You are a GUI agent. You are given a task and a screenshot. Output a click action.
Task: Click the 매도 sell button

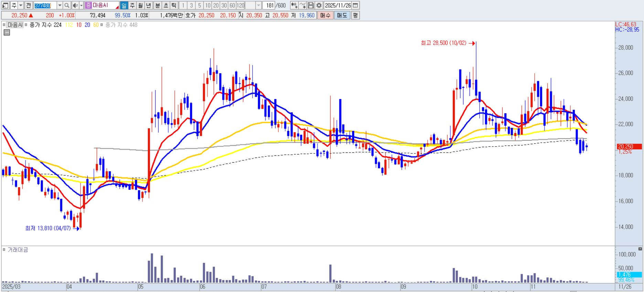click(342, 15)
